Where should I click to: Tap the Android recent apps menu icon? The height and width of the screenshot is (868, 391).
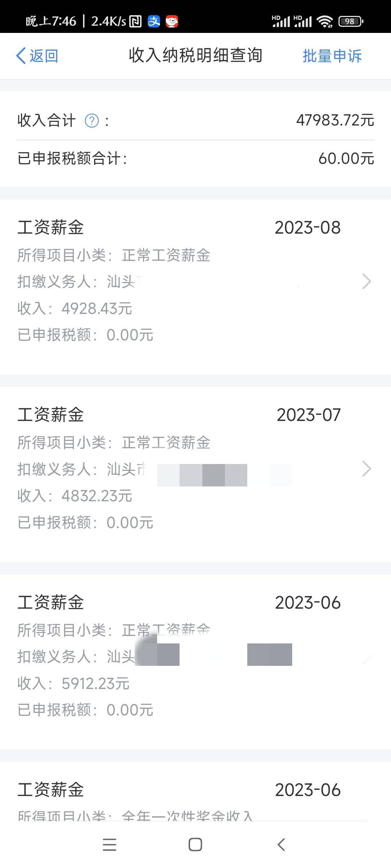point(109,844)
